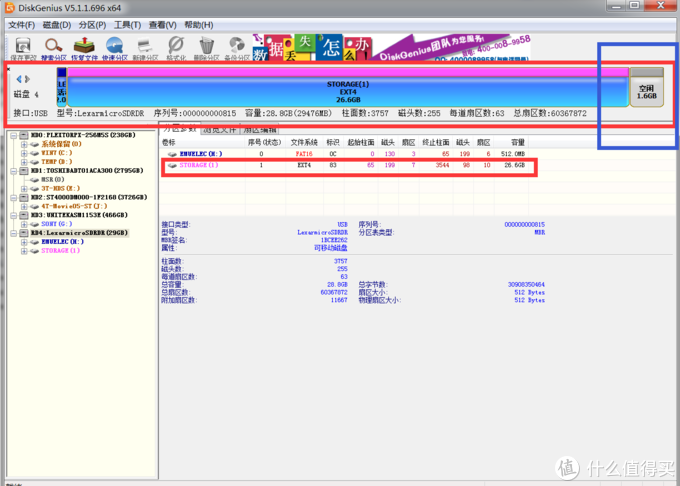680x486 pixels.
Task: Click the FAT16 file system cell
Action: click(304, 154)
